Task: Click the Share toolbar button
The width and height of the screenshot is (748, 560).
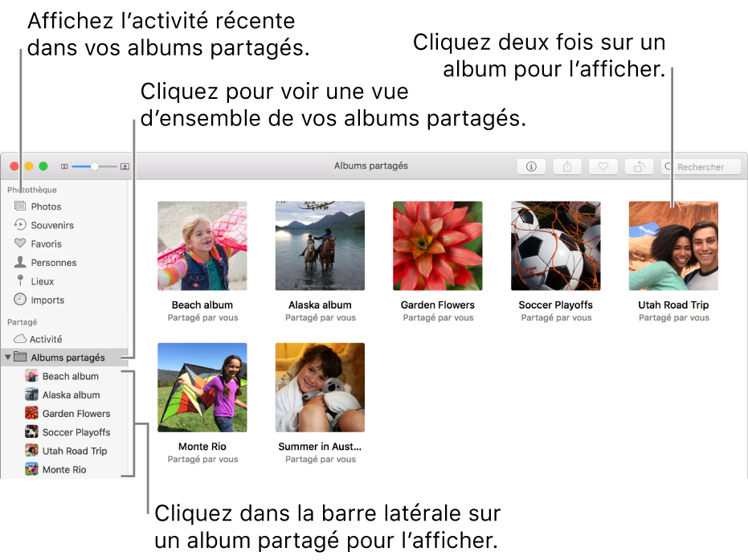Action: [x=567, y=166]
